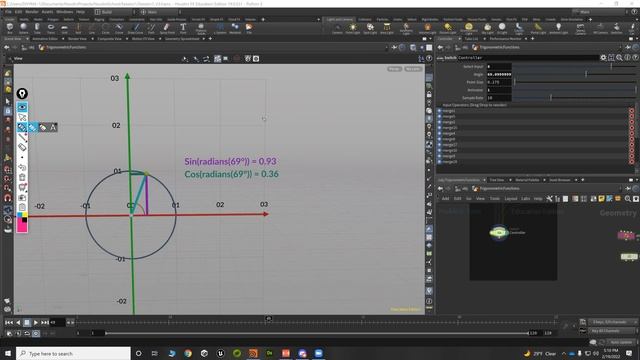
Task: Click the flashlight icon above annotation tools
Action: (22, 93)
